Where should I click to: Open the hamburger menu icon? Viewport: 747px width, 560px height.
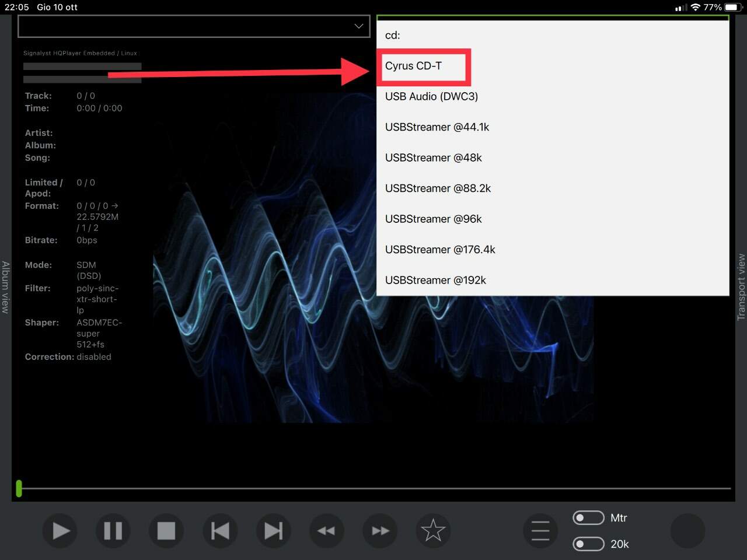pos(540,531)
